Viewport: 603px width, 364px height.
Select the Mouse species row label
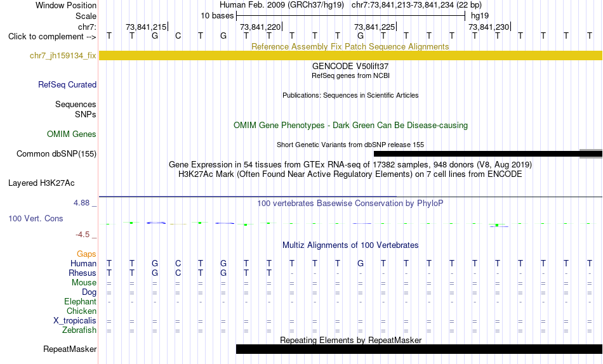(84, 283)
